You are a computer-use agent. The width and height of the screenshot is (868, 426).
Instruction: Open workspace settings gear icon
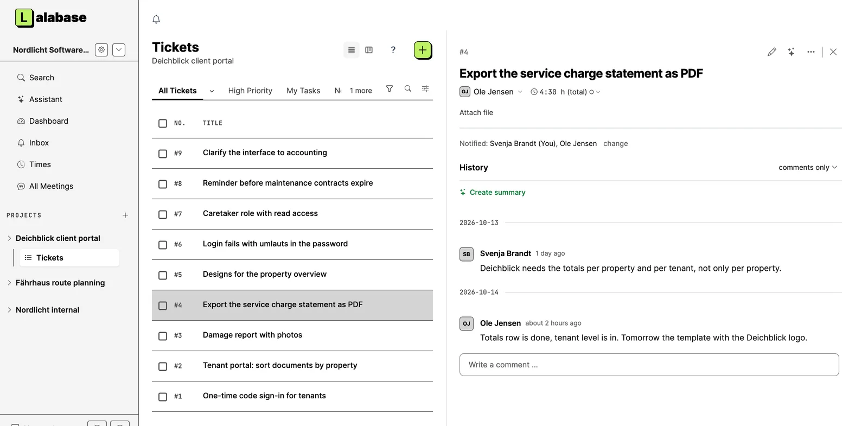point(101,50)
